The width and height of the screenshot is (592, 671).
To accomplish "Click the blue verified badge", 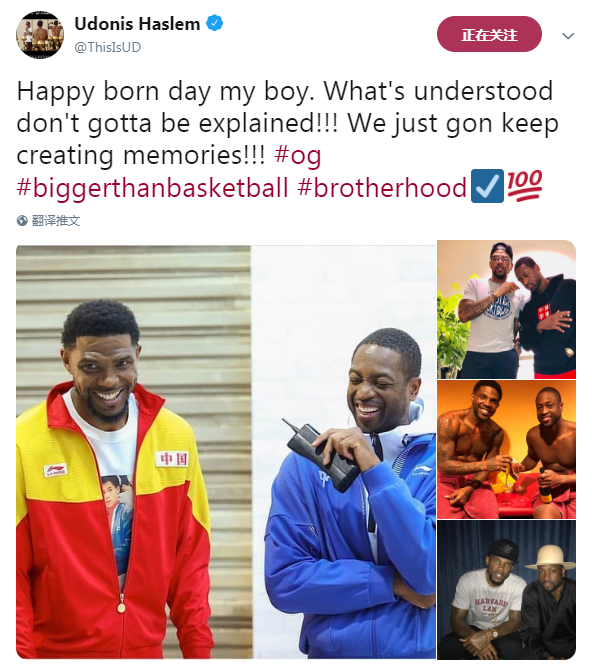I will click(x=214, y=23).
